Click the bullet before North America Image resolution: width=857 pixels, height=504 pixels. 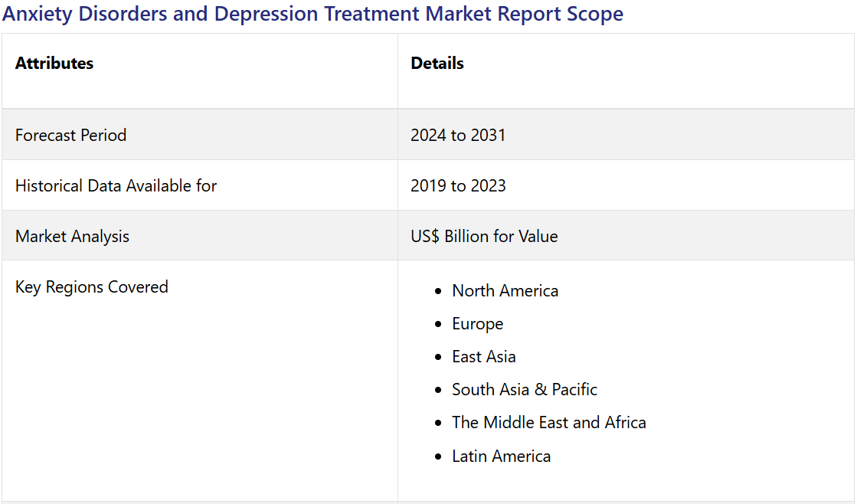438,292
